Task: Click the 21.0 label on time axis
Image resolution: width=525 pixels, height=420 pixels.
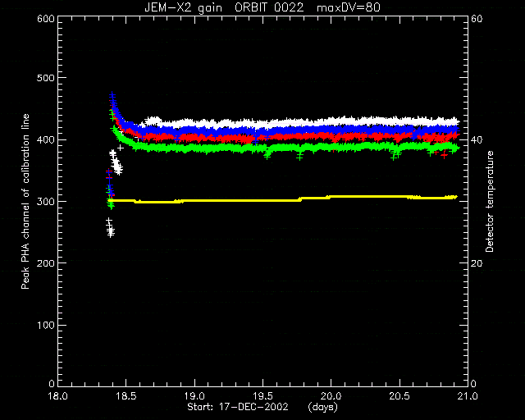Action: click(x=468, y=396)
